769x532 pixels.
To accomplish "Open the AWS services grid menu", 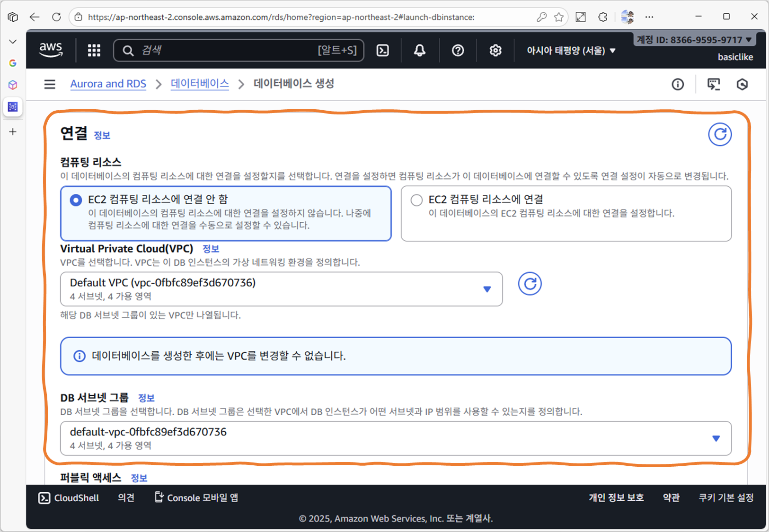I will (x=94, y=50).
